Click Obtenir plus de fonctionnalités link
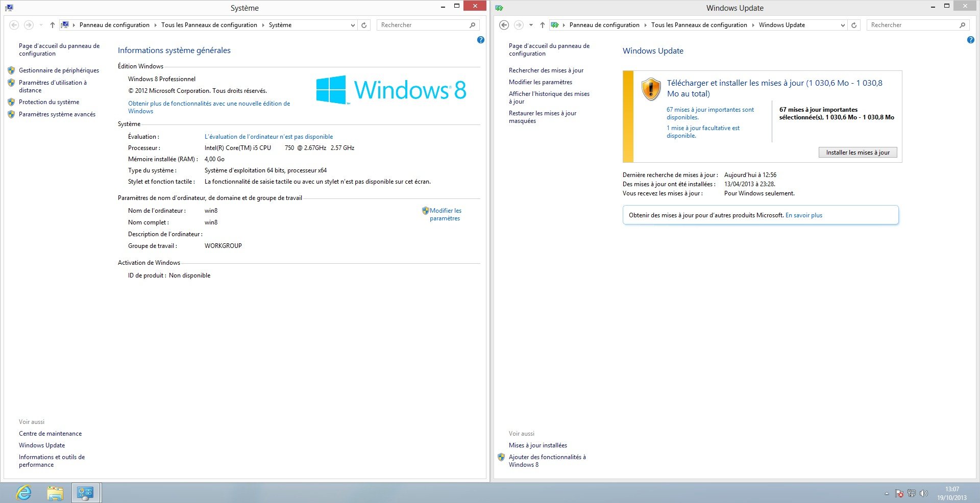This screenshot has width=980, height=503. coord(209,107)
